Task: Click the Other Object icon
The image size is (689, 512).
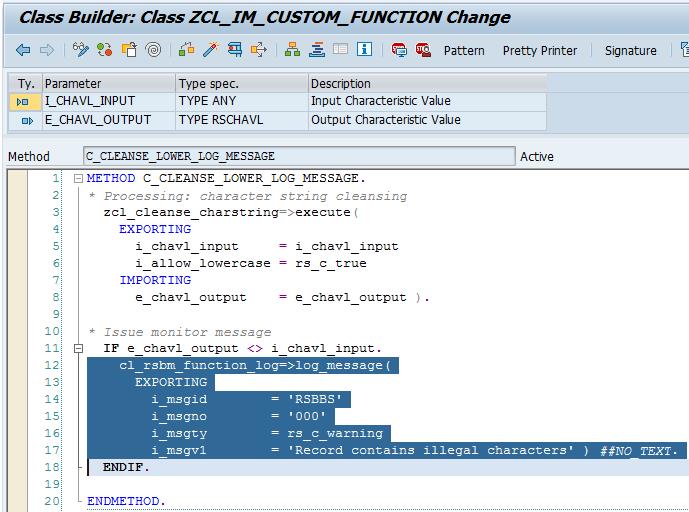Action: coord(130,50)
